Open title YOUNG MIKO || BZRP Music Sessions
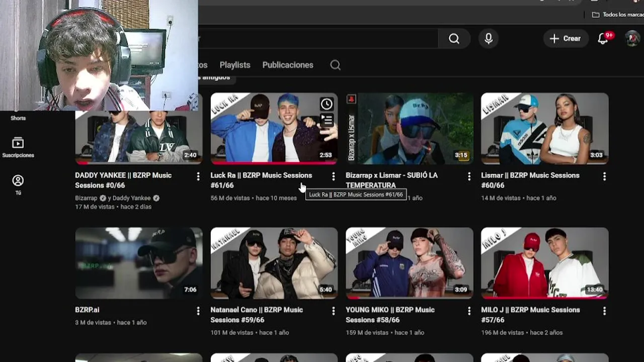644x362 pixels. point(390,315)
